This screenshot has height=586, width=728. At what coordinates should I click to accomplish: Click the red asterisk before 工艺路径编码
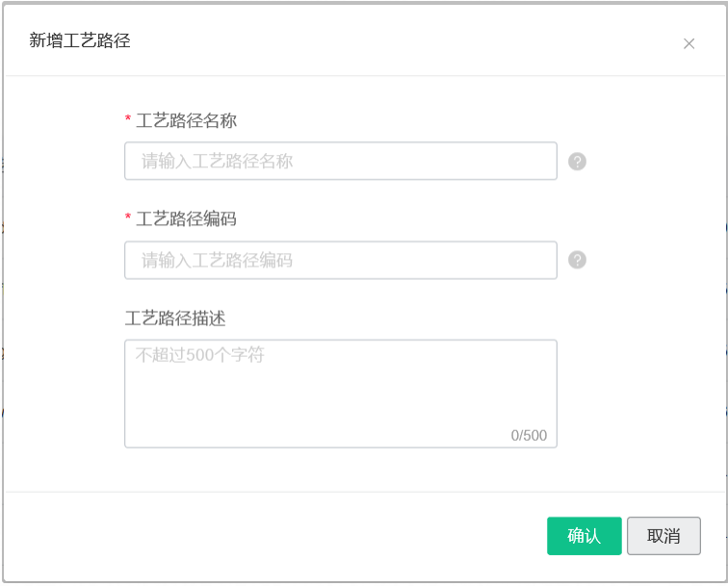[128, 217]
